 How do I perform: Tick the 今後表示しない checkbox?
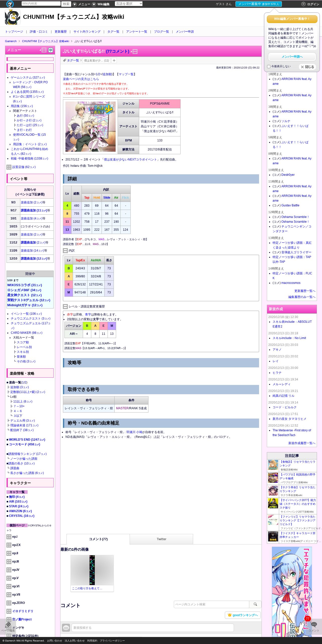[x=269, y=67]
